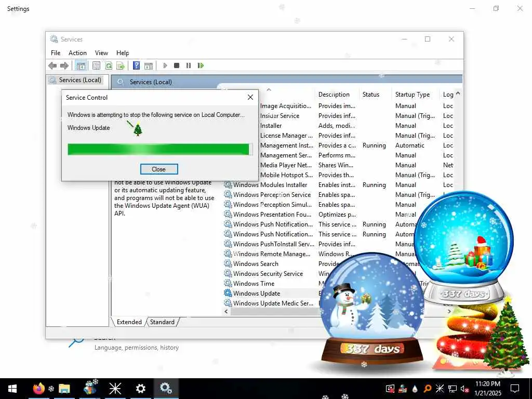Viewport: 532px width, 399px height.
Task: Click the Pause Service icon
Action: 189,65
